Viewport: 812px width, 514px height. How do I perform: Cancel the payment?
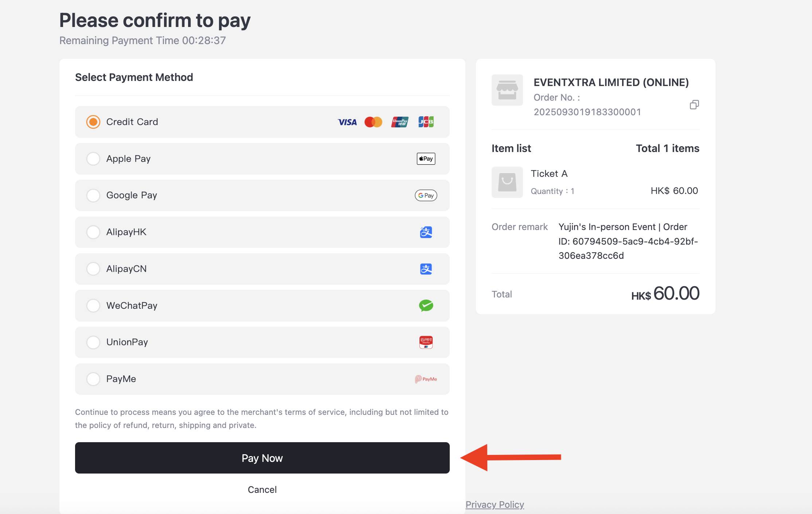coord(262,490)
